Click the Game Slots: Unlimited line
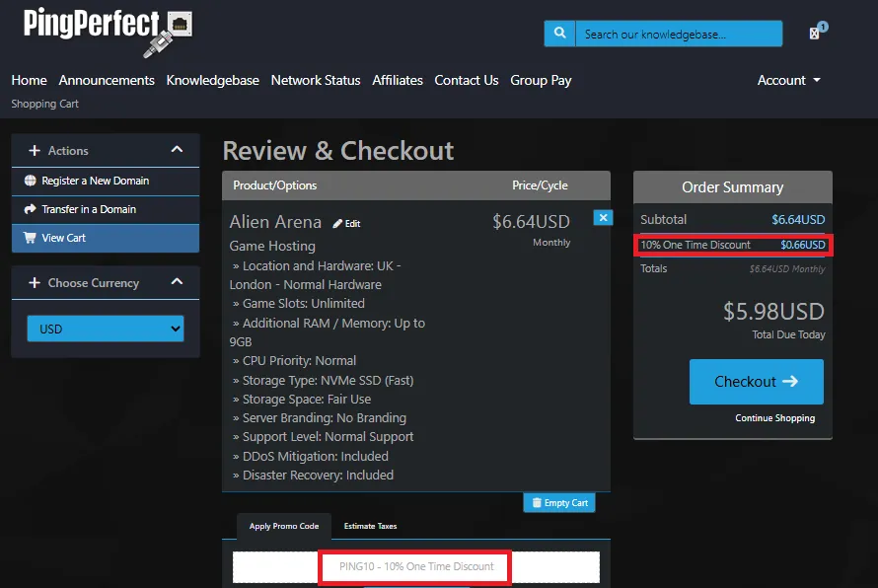 pyautogui.click(x=299, y=303)
